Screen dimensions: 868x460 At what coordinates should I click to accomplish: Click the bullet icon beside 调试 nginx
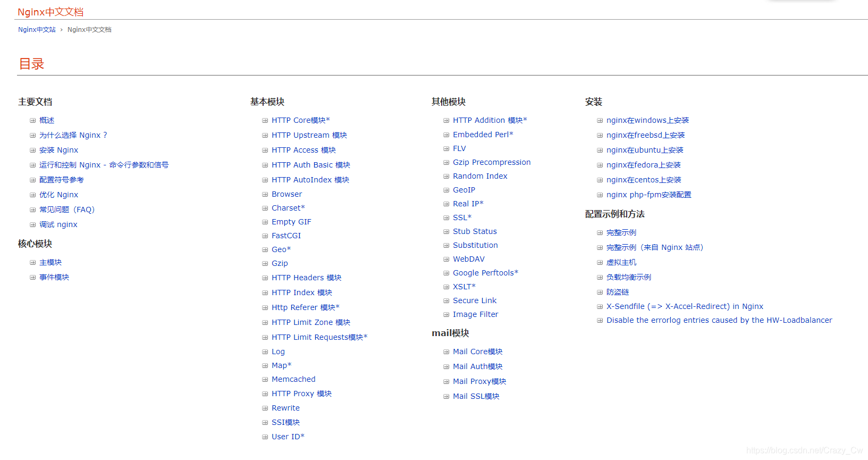(32, 225)
